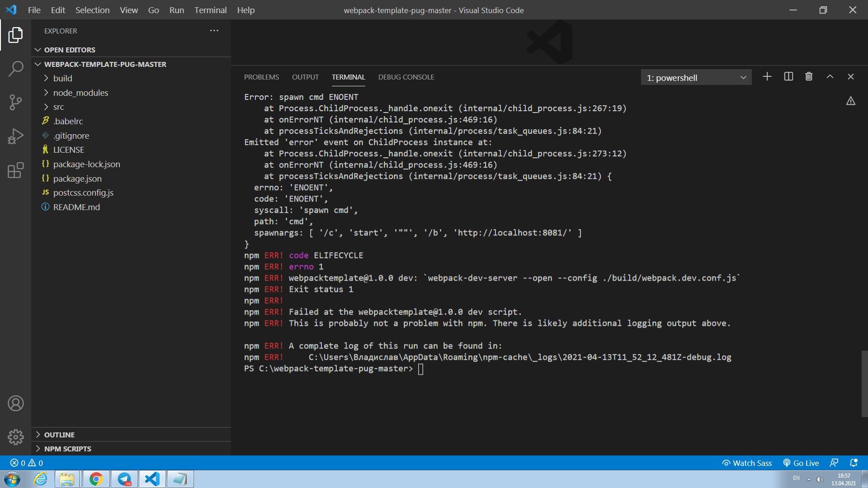Close the terminal panel
868x488 pixels.
851,77
